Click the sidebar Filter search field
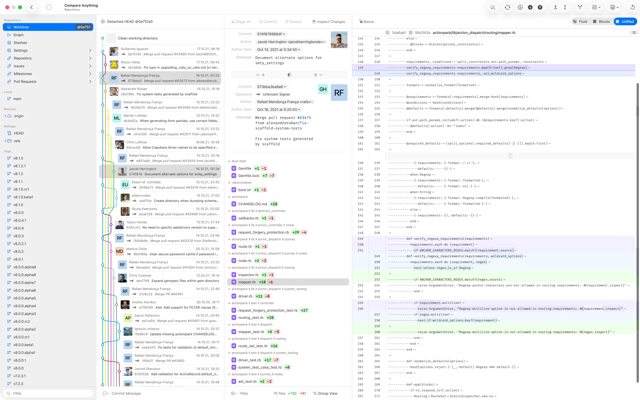 pyautogui.click(x=48, y=393)
